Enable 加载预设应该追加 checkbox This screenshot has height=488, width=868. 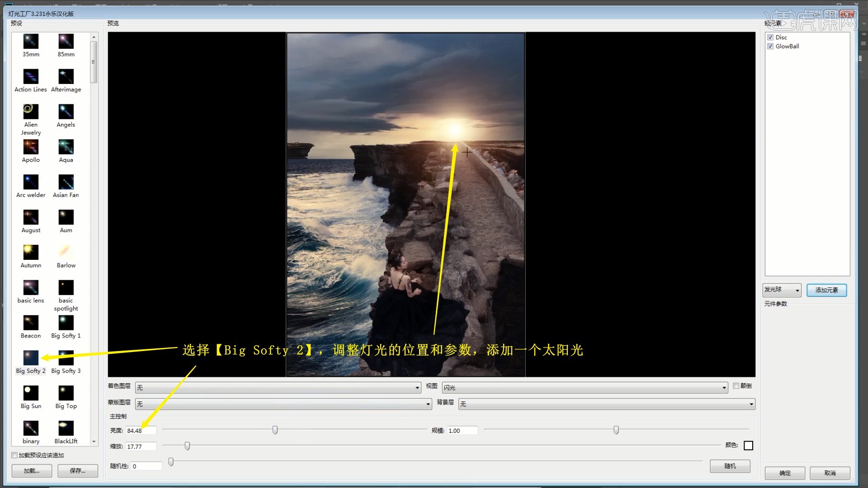[14, 455]
